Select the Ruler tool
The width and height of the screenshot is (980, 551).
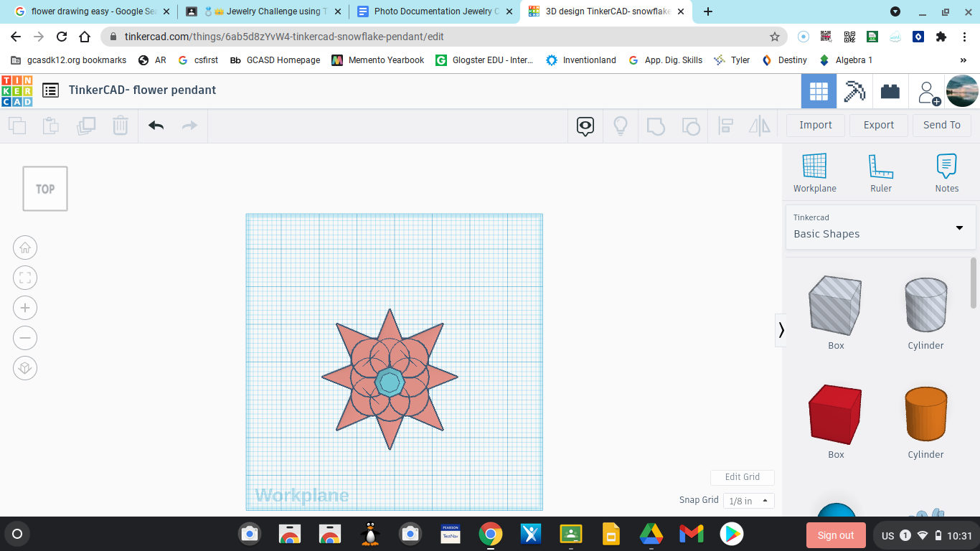click(881, 173)
